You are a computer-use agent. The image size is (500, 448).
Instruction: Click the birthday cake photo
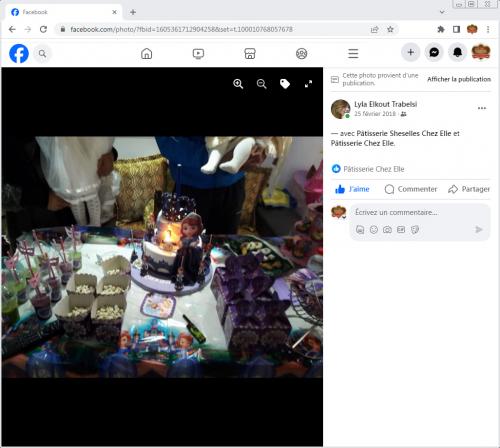click(x=162, y=257)
